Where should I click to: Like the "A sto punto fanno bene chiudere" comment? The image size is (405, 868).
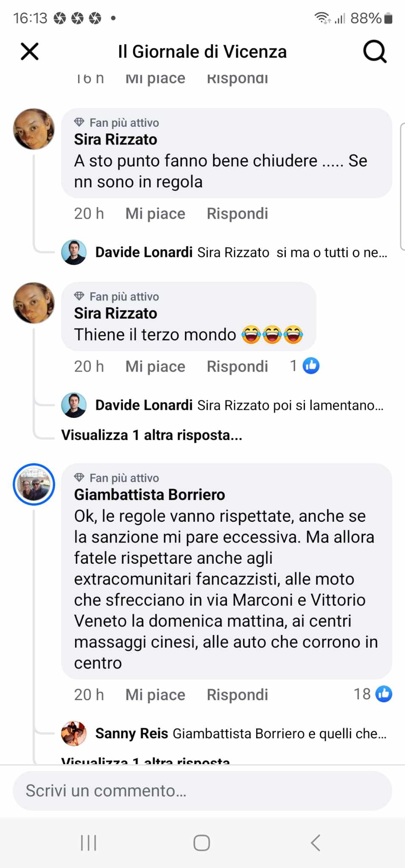coord(155,214)
